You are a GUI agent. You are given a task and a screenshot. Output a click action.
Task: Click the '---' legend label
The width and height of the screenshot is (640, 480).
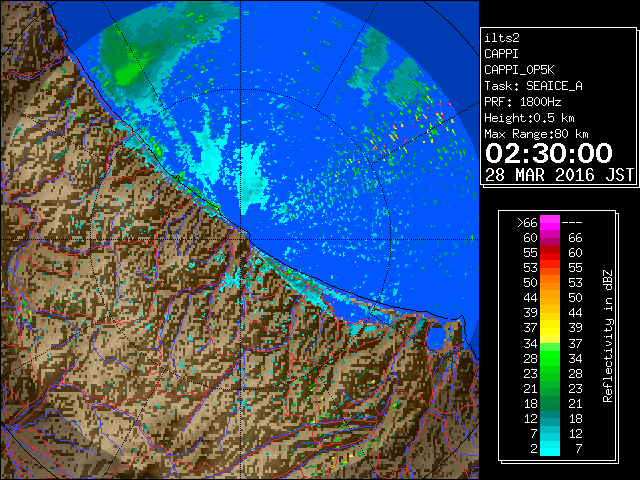tap(572, 223)
